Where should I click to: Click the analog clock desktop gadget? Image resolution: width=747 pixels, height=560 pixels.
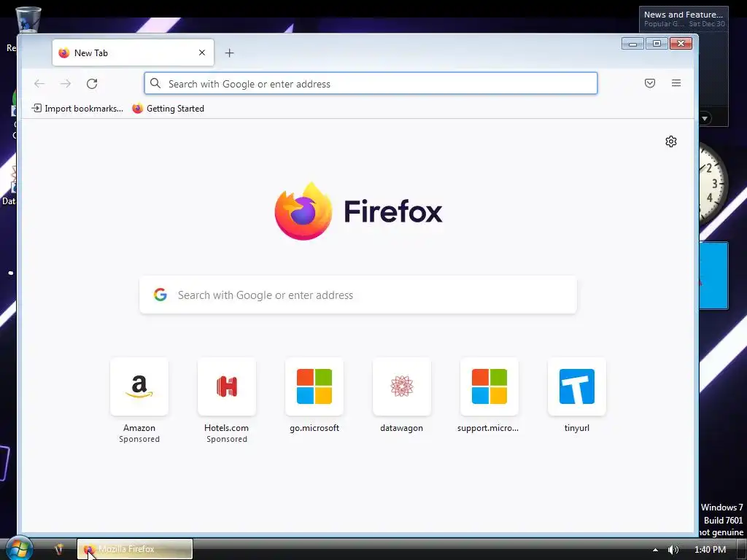click(x=713, y=184)
